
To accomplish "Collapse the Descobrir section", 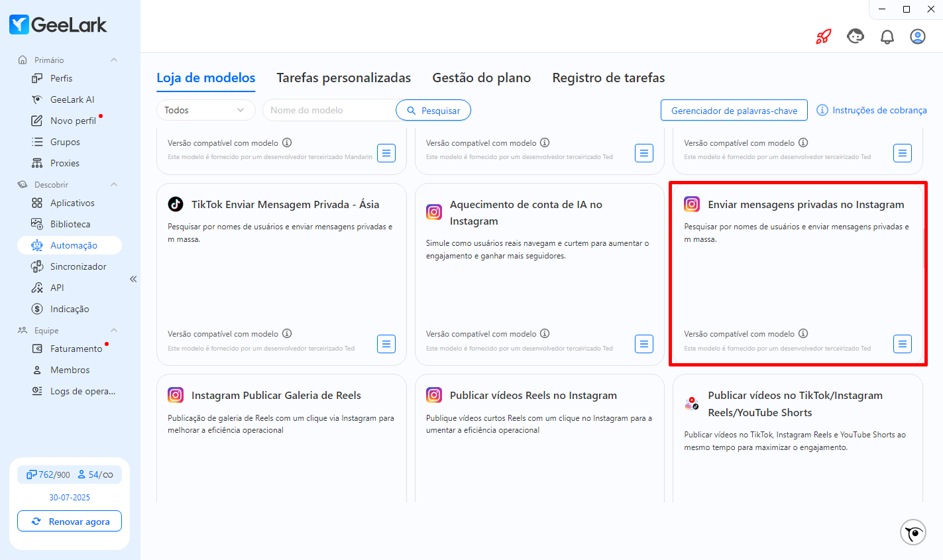I will coord(114,185).
